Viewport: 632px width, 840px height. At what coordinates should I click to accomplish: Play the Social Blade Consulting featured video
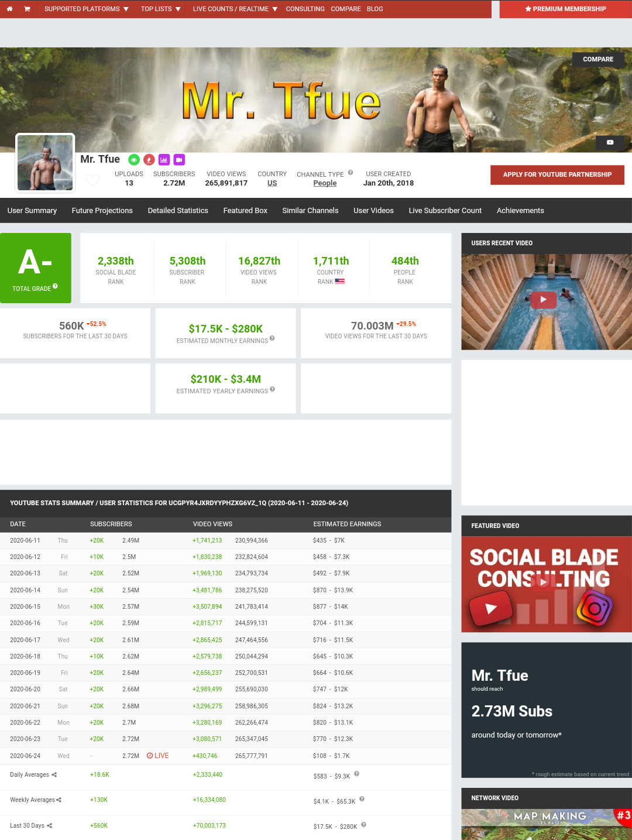coord(544,582)
